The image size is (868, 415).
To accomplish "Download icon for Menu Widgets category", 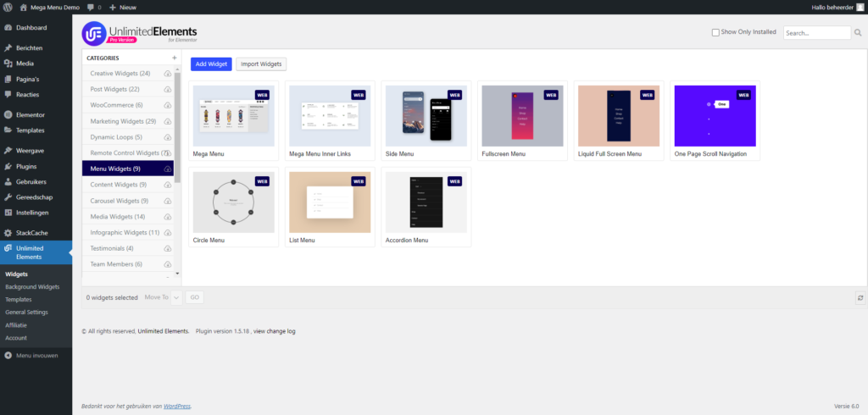I will [x=167, y=169].
